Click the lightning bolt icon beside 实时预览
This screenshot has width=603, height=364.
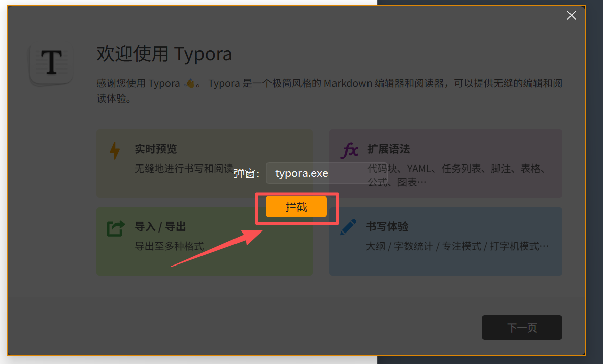point(116,151)
